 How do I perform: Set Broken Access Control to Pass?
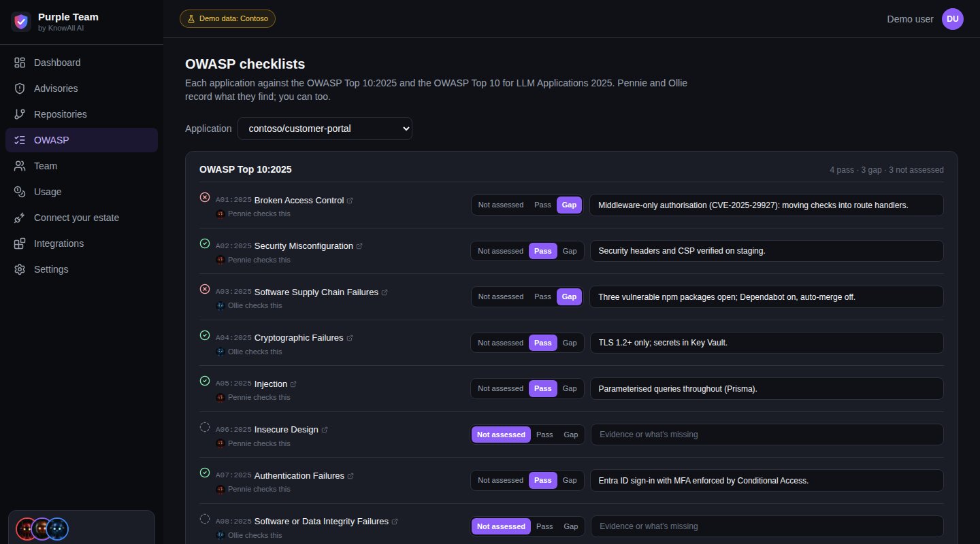[542, 205]
